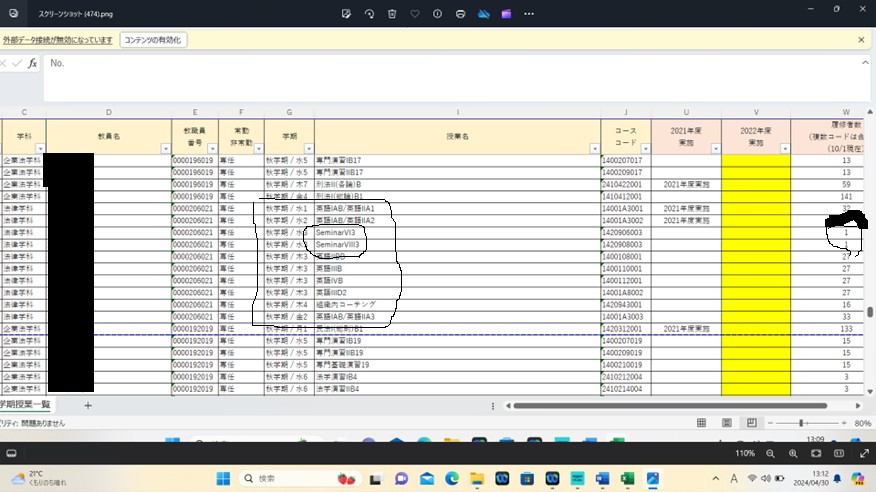Toggle the filmstrip view
The width and height of the screenshot is (876, 492).
(x=11, y=453)
